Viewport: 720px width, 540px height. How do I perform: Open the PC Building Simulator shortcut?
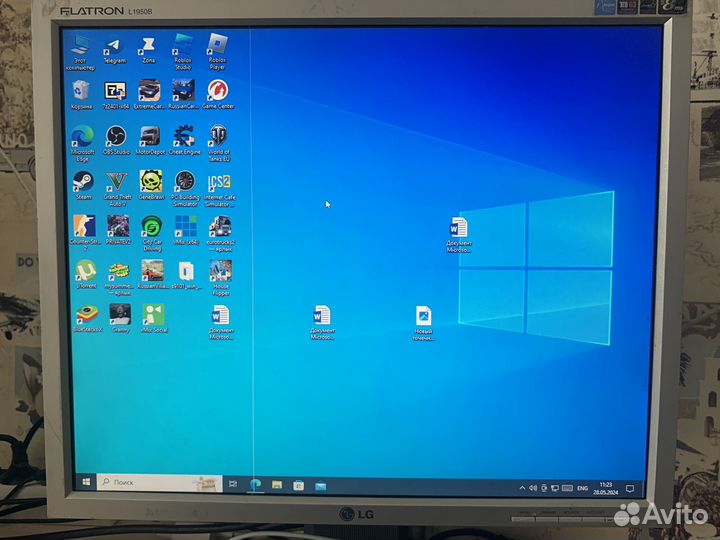185,189
